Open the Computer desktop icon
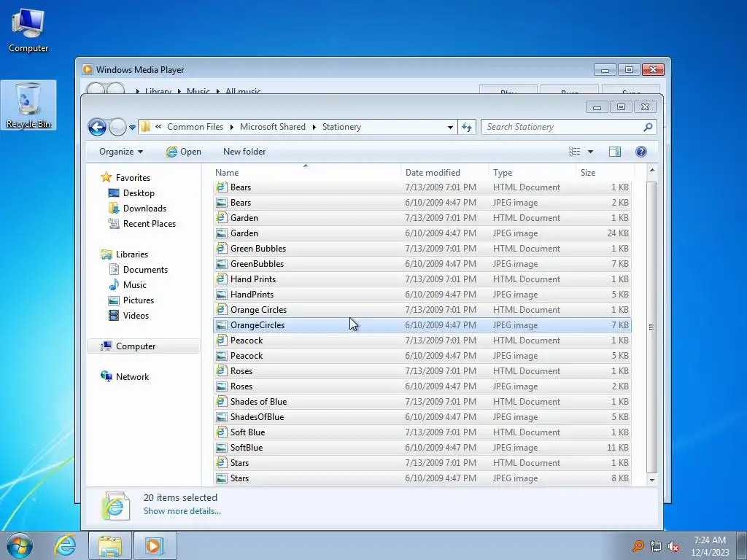 [x=28, y=30]
